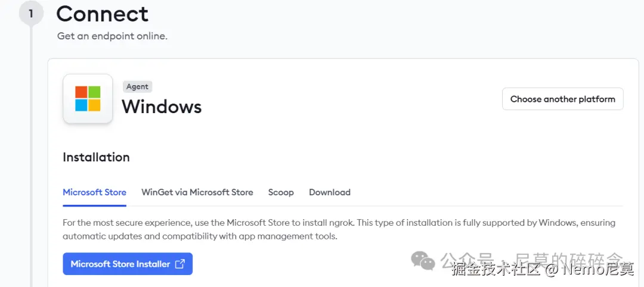Click the Windows logo icon
Screen dimensions: 644x287
pyautogui.click(x=88, y=99)
